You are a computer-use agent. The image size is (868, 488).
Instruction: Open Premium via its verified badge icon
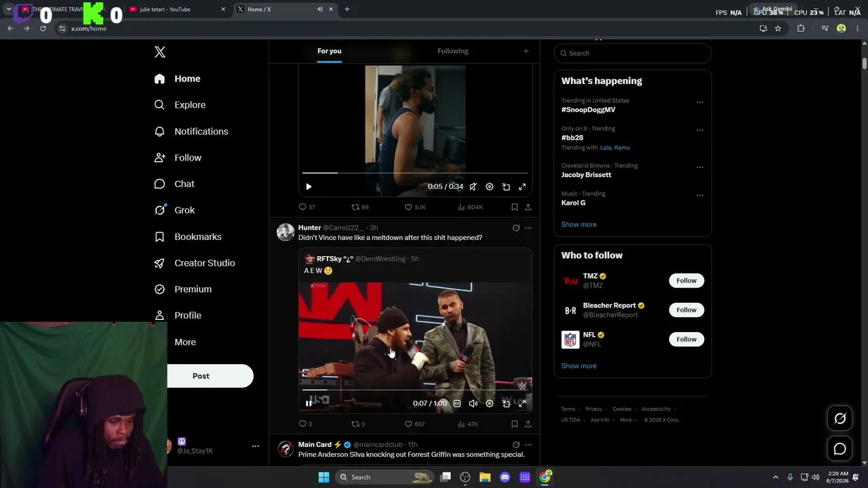[x=159, y=289]
